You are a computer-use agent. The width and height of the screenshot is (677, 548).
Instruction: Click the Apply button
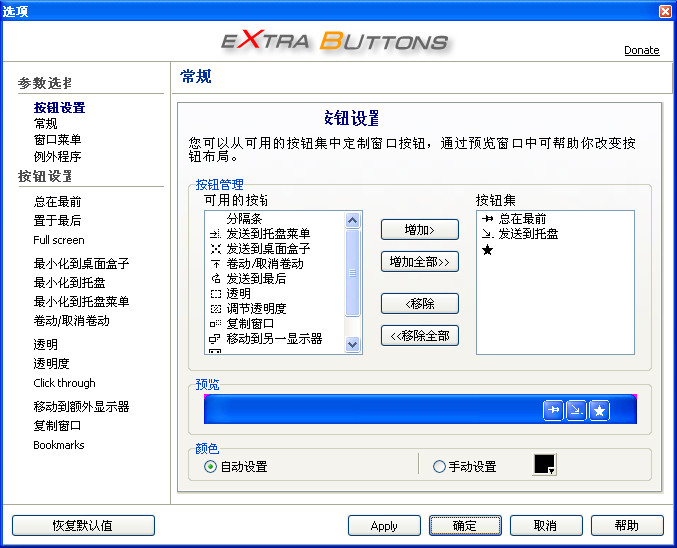(384, 526)
